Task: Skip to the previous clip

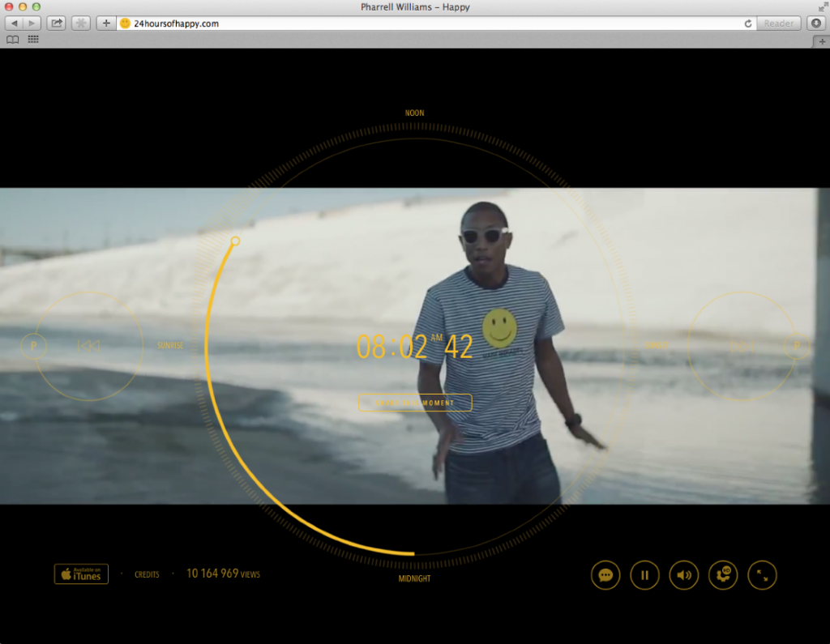Action: [x=88, y=346]
